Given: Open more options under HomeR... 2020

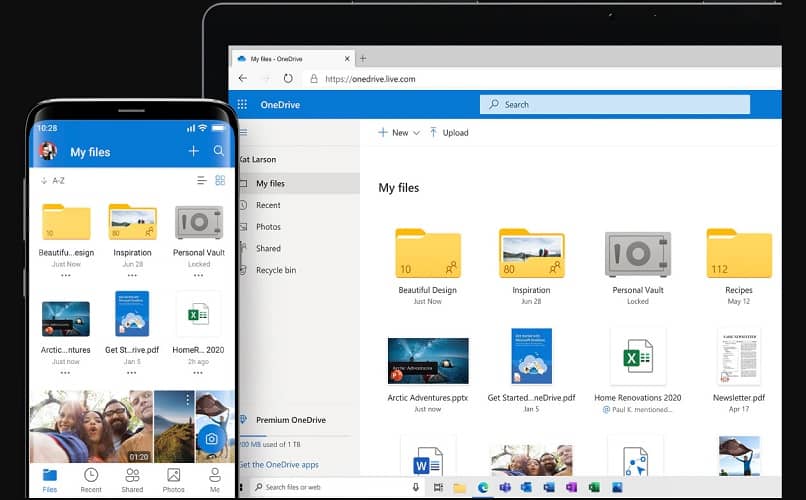Looking at the screenshot, I should click(x=198, y=373).
